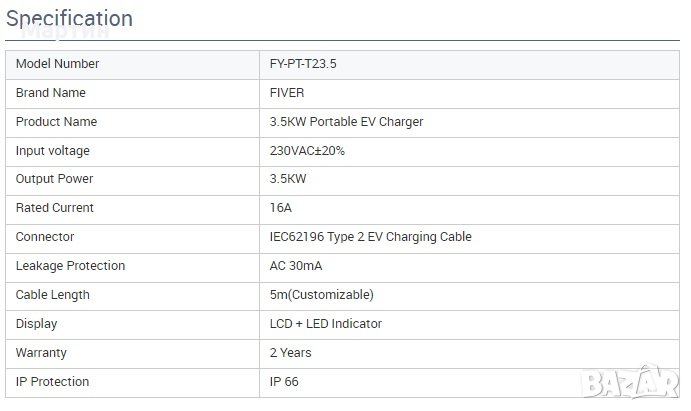This screenshot has width=691, height=411.
Task: Click the Specification heading
Action: [69, 18]
